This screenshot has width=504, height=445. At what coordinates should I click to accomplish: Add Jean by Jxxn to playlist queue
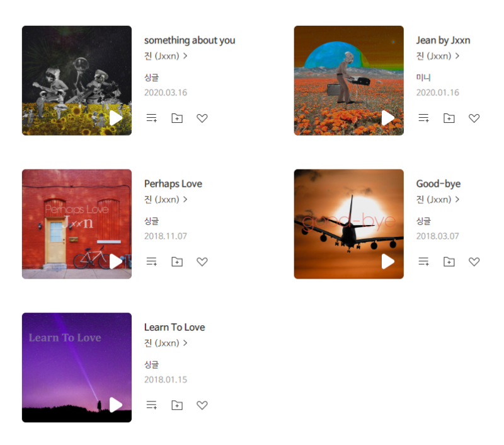[423, 118]
